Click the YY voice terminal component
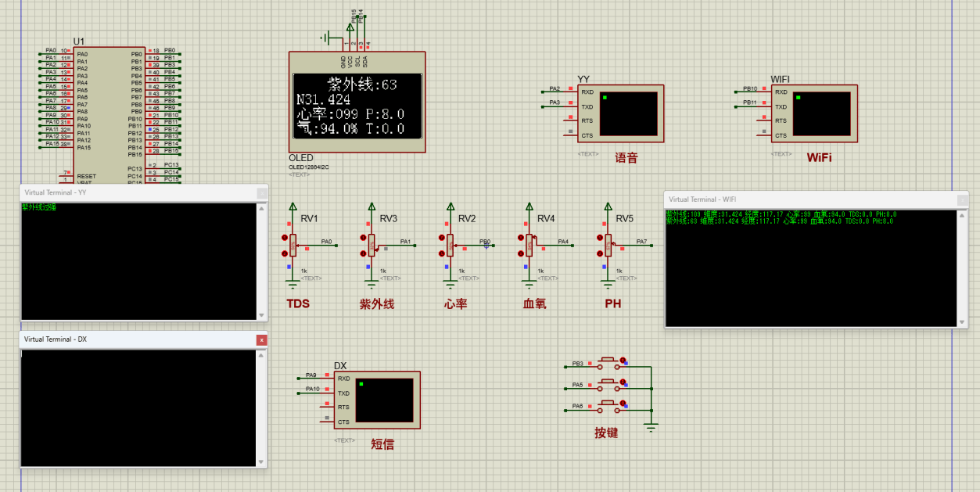The height and width of the screenshot is (492, 980). (x=621, y=114)
